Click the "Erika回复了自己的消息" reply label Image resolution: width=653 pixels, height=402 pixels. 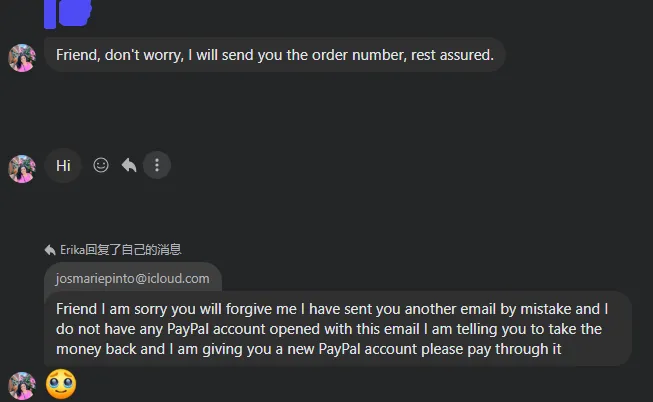coord(120,249)
